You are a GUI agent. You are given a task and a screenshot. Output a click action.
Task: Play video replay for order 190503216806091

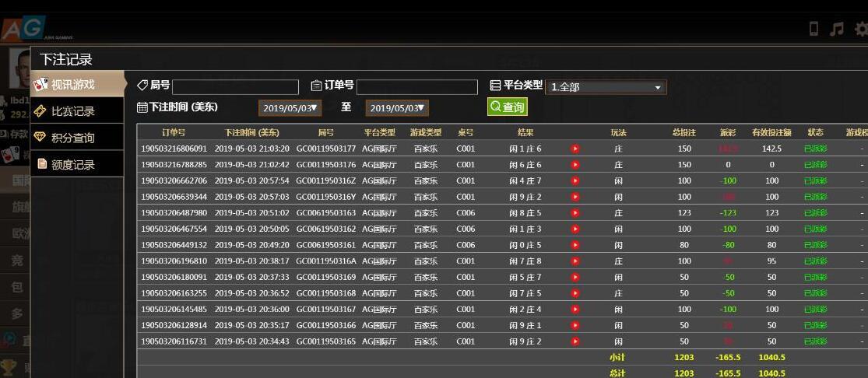[575, 149]
